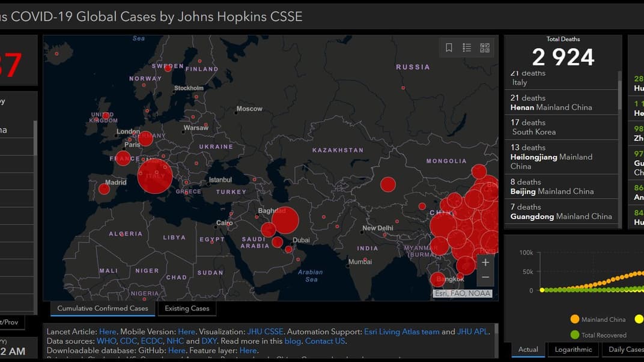Switch to Existing Cases tab
The width and height of the screenshot is (644, 362).
click(x=187, y=308)
